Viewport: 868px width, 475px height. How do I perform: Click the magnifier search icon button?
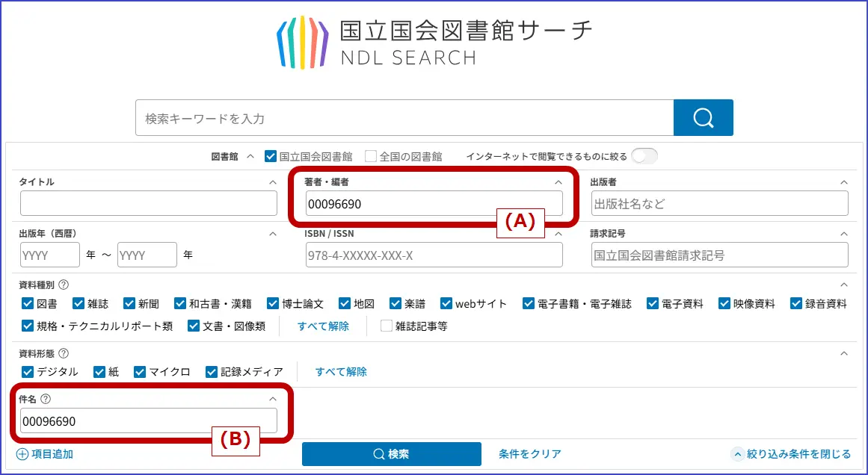703,118
